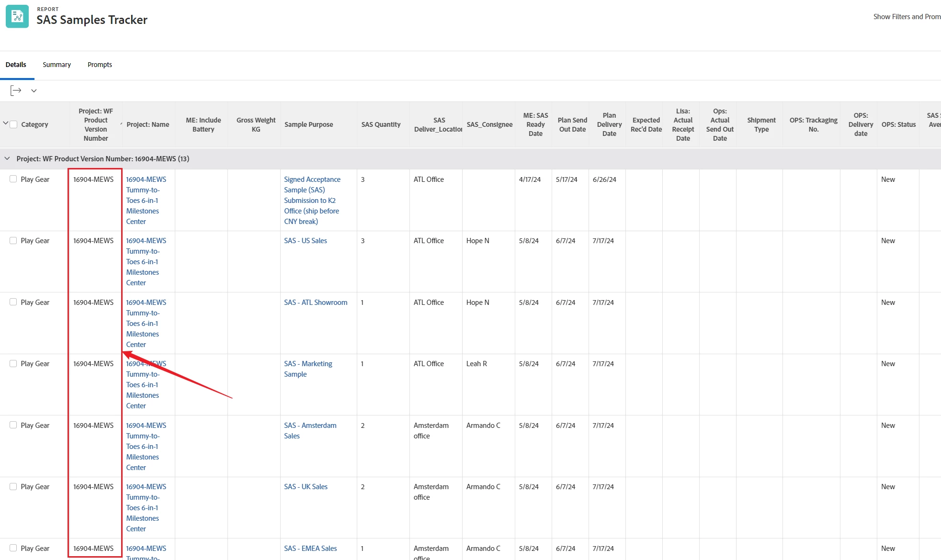Image resolution: width=941 pixels, height=560 pixels.
Task: Collapse the 16904-MEWS project group
Action: 7,158
